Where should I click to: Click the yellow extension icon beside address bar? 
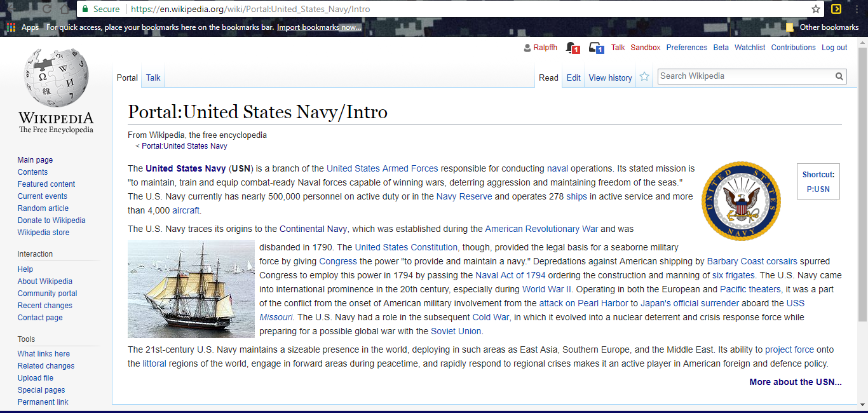coord(836,9)
